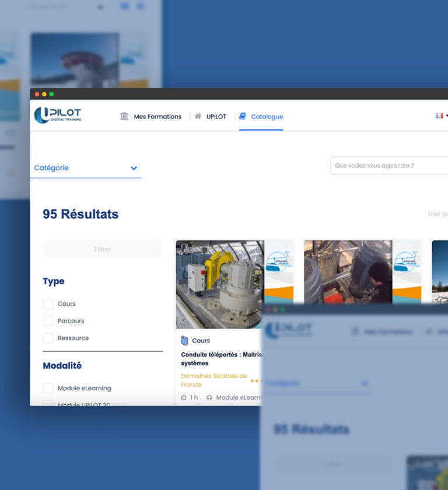This screenshot has height=490, width=448.
Task: Toggle the Module eLearning modality checkbox
Action: pos(48,388)
